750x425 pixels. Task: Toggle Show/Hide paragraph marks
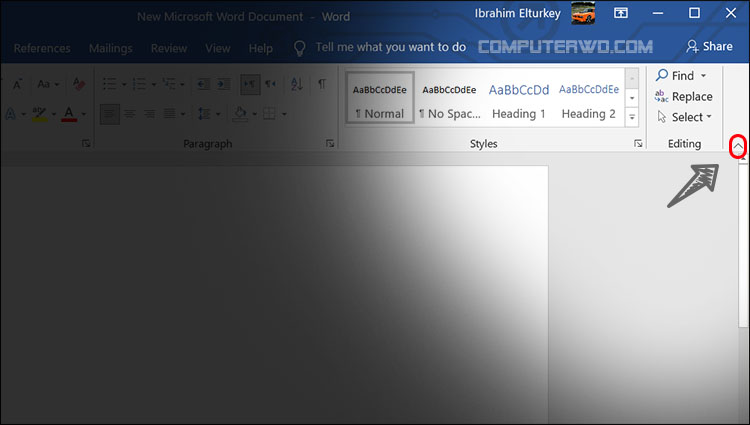322,84
